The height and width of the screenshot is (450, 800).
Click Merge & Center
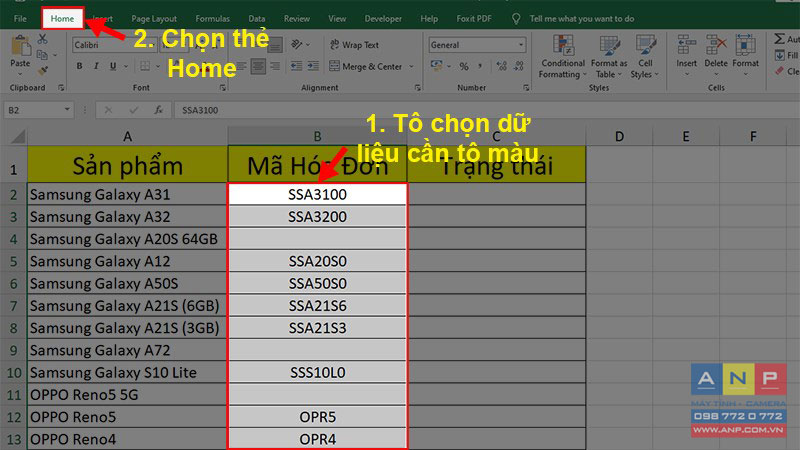(366, 66)
